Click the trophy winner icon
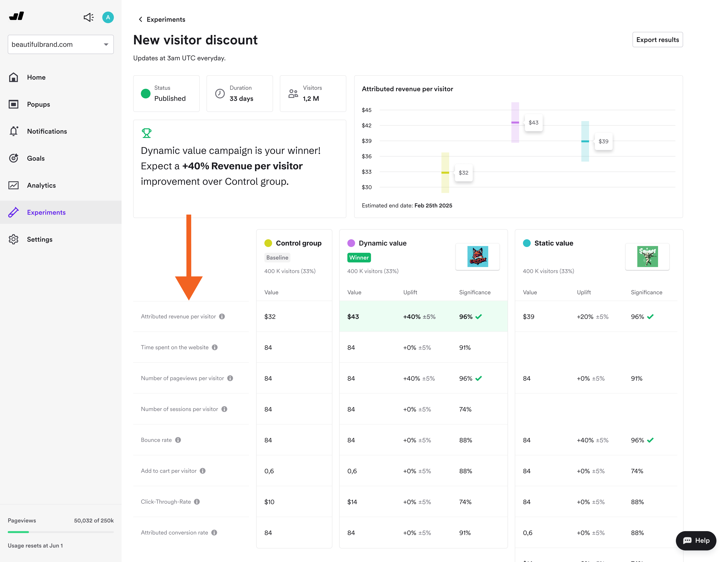The height and width of the screenshot is (562, 728). click(x=146, y=133)
